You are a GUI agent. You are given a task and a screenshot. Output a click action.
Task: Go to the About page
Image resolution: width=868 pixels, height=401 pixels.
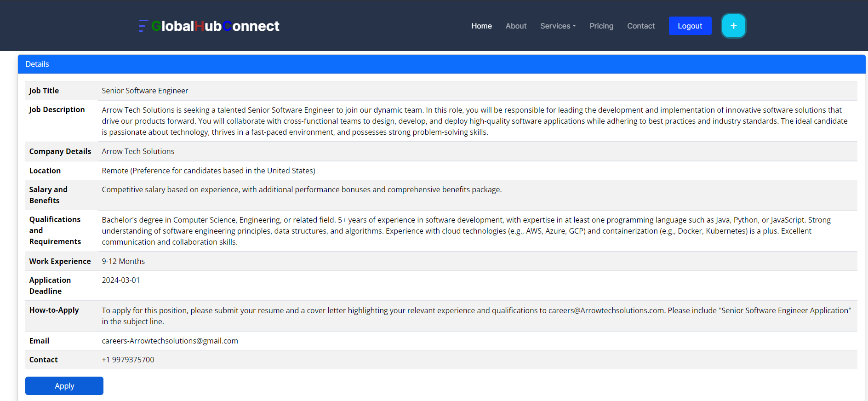(x=516, y=26)
